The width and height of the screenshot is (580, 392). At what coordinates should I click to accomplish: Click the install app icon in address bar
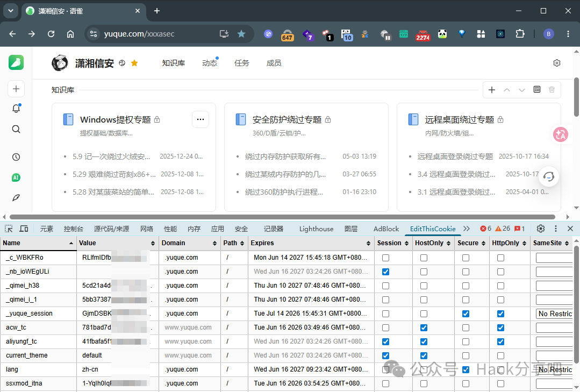point(224,34)
